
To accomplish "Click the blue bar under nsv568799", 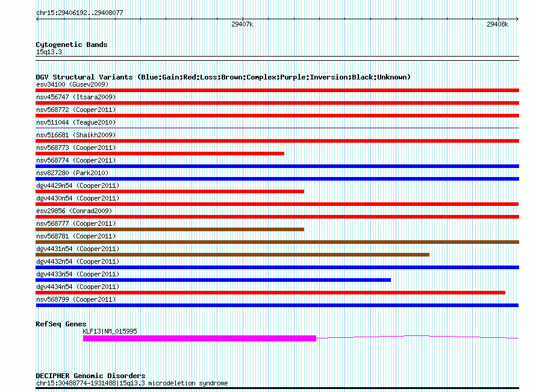I will tap(277, 305).
